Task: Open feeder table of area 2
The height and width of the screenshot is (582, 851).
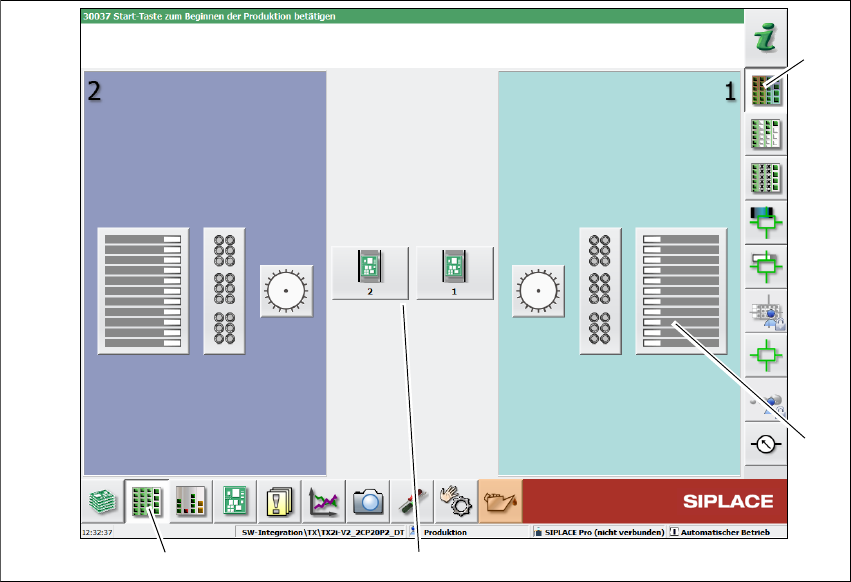Action: pos(143,291)
